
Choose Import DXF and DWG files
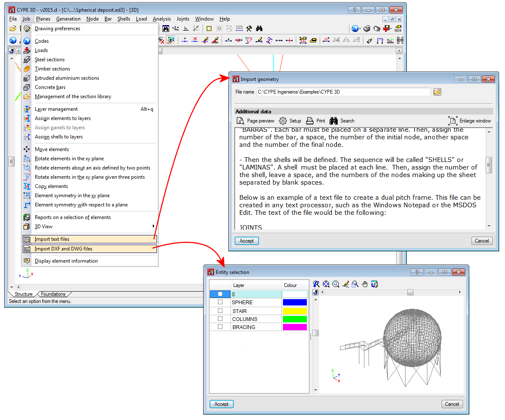pos(89,249)
